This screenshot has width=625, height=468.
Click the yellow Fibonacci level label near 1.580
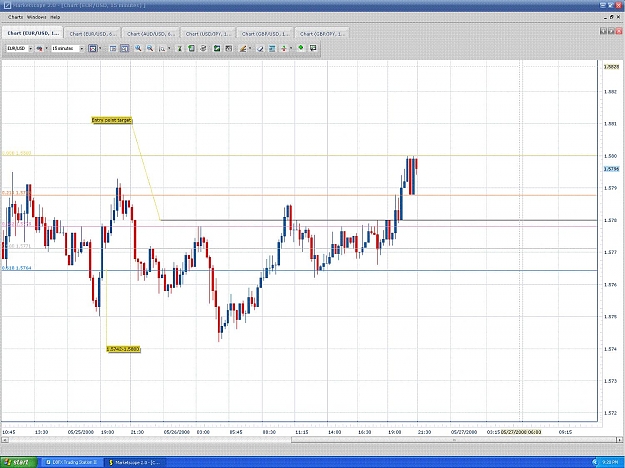[17, 153]
